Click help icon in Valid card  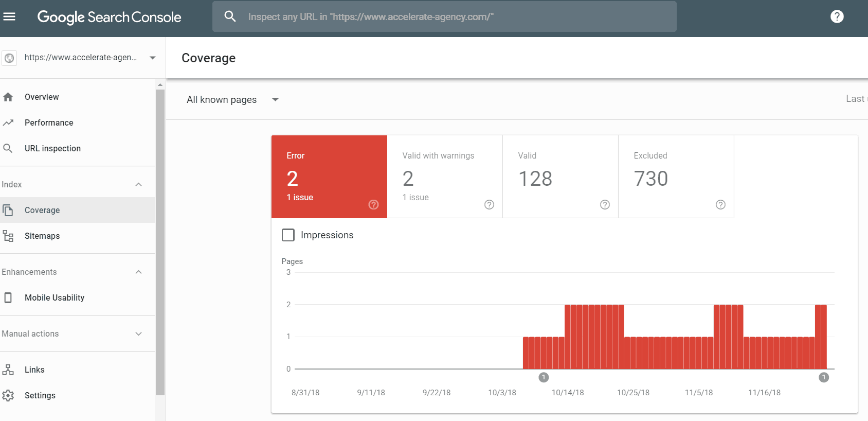(x=605, y=205)
